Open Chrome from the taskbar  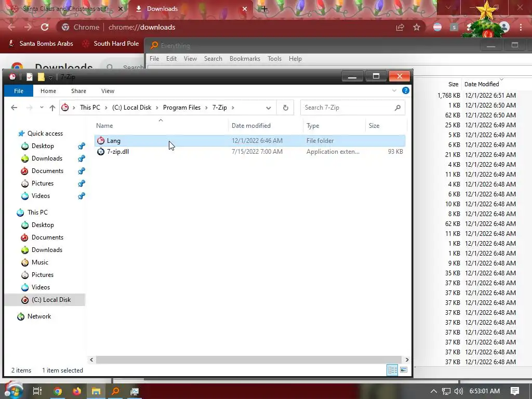point(58,391)
